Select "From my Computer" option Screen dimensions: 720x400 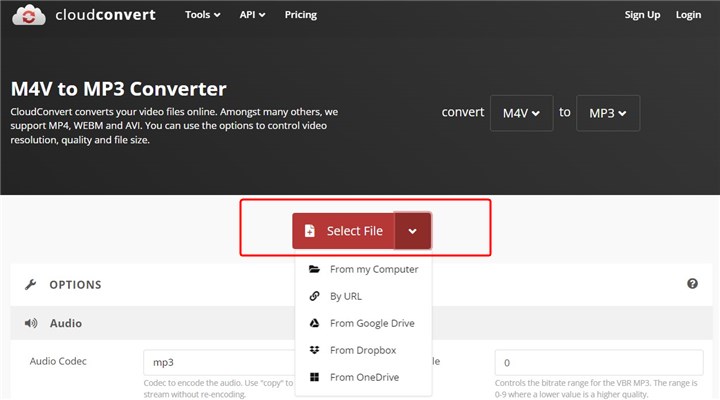(x=373, y=269)
